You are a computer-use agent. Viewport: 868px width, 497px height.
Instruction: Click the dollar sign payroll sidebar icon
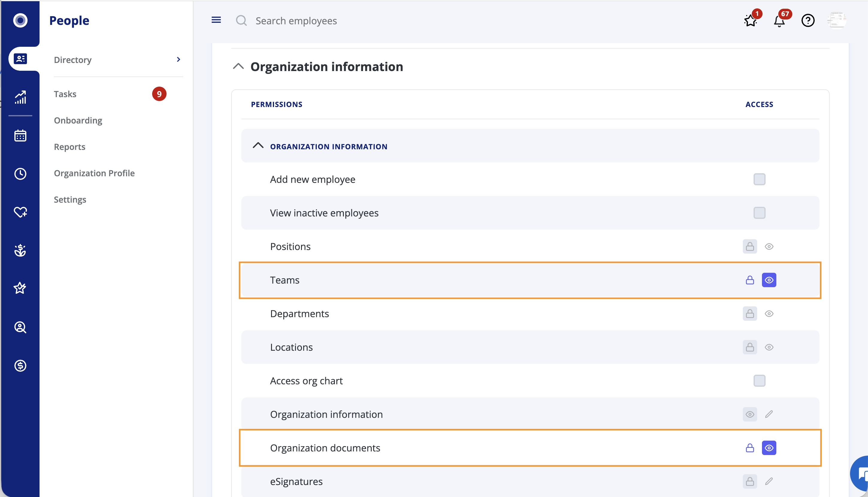20,366
